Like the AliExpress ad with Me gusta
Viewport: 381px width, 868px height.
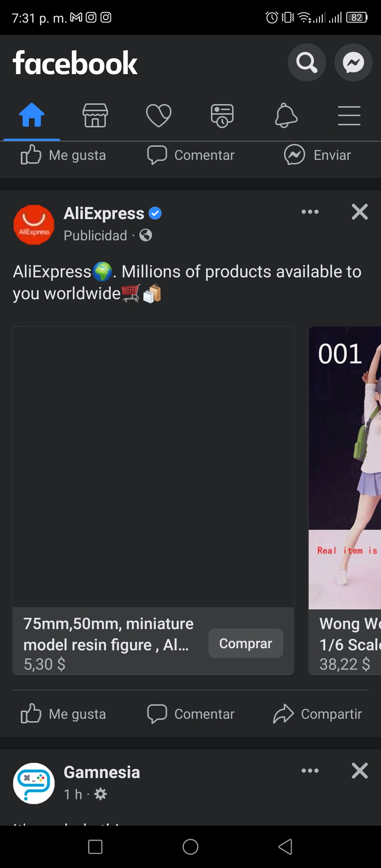point(64,714)
